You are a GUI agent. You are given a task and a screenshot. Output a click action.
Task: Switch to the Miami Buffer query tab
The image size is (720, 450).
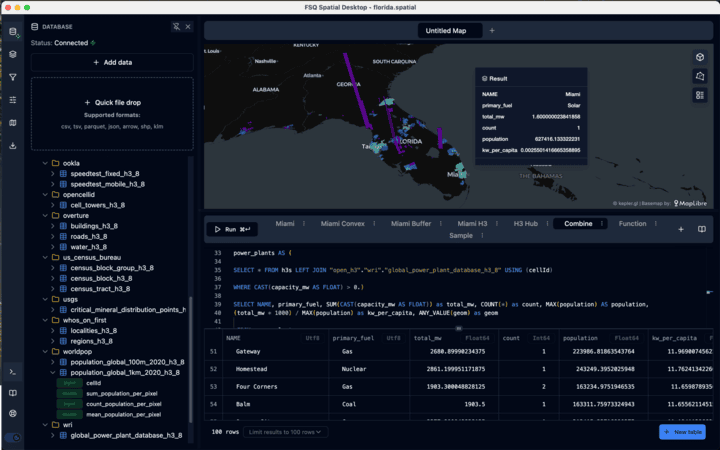(411, 223)
